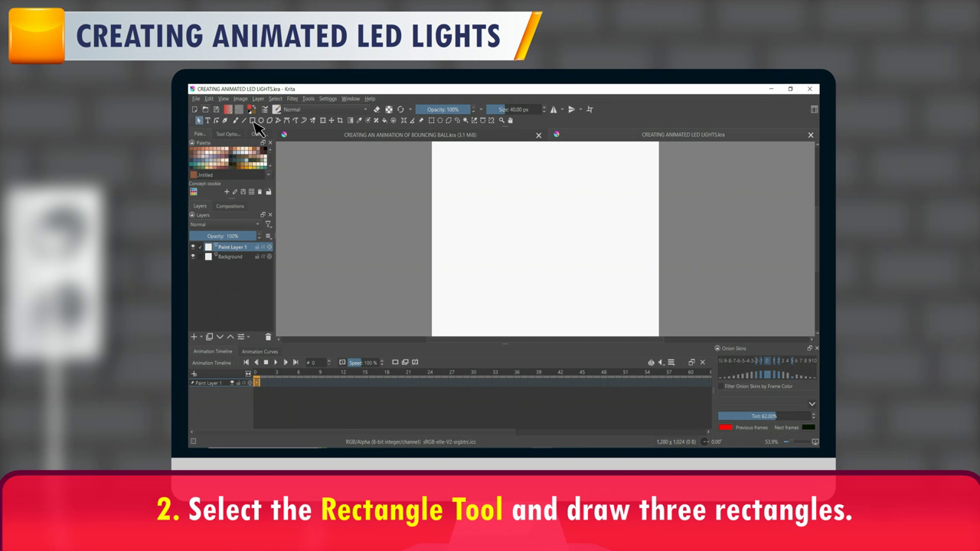Activate the Fill bucket tool
This screenshot has height=551, width=980.
tap(384, 120)
